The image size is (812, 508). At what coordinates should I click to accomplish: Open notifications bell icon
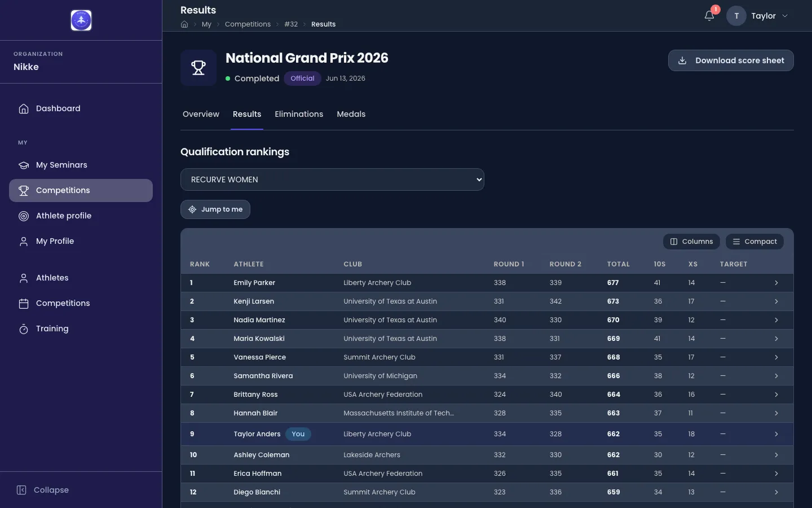(x=709, y=16)
